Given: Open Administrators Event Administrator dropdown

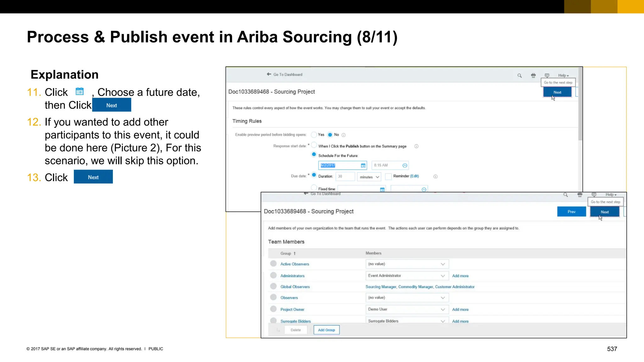Looking at the screenshot, I should [x=407, y=276].
